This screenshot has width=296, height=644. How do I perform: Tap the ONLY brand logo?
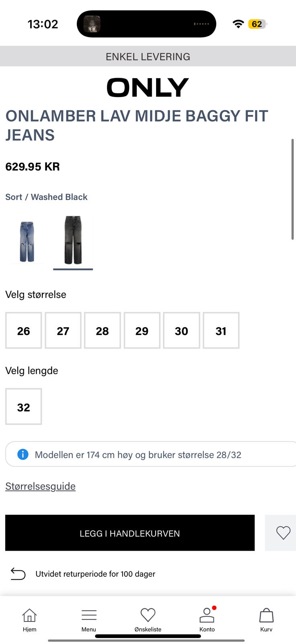pyautogui.click(x=148, y=87)
